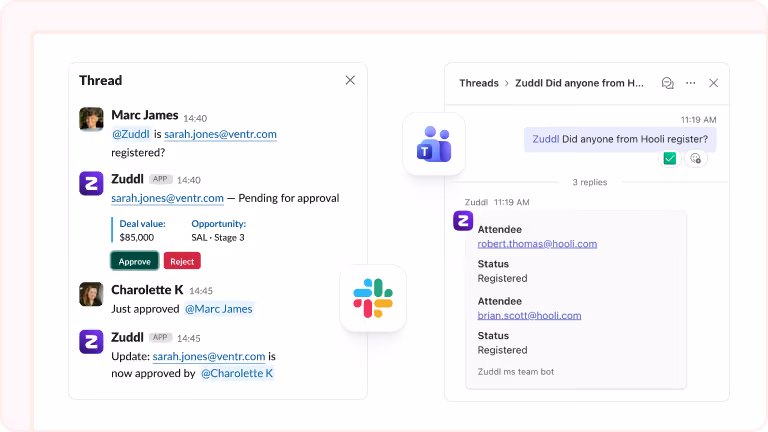Close the Slack Thread panel

click(x=350, y=80)
